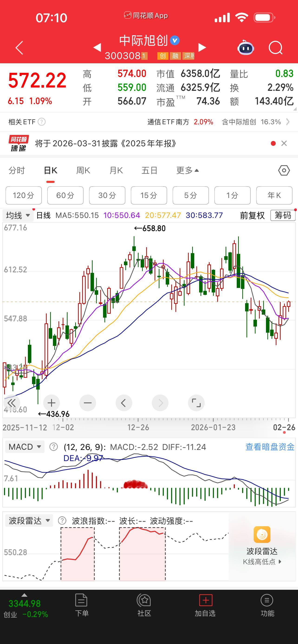Enter fullscreen chart mode

196,403
